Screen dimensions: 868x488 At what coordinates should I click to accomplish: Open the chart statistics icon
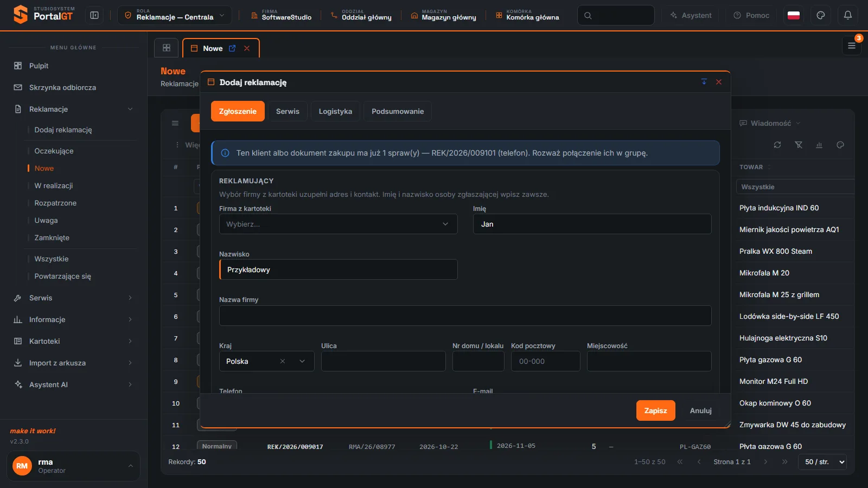click(x=819, y=145)
